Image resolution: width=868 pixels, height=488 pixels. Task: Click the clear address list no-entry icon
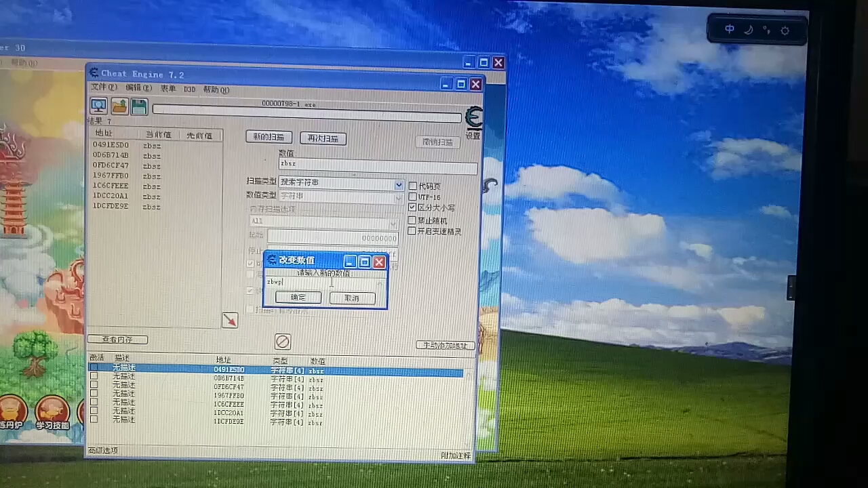(x=283, y=342)
